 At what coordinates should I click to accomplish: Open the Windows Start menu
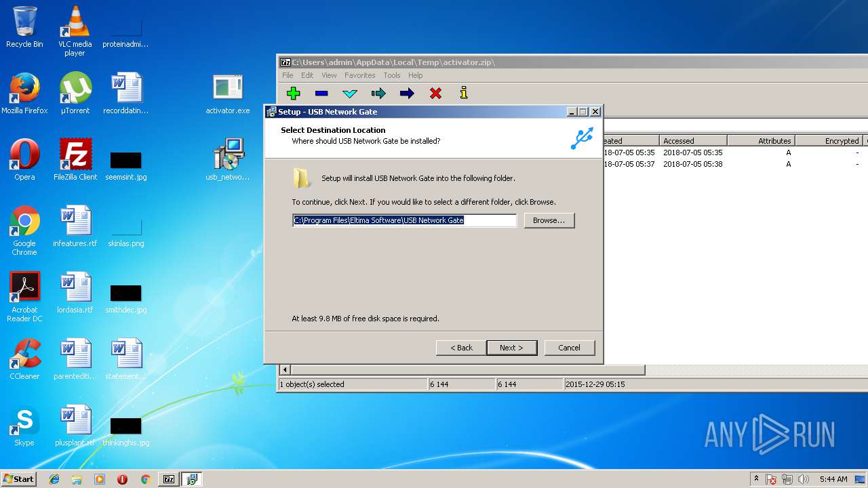pyautogui.click(x=18, y=479)
